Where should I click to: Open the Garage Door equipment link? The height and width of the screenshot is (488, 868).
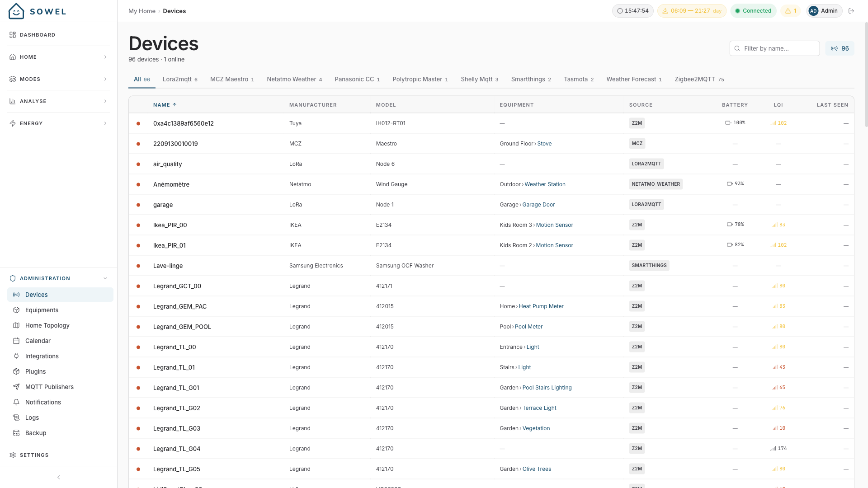pyautogui.click(x=538, y=205)
